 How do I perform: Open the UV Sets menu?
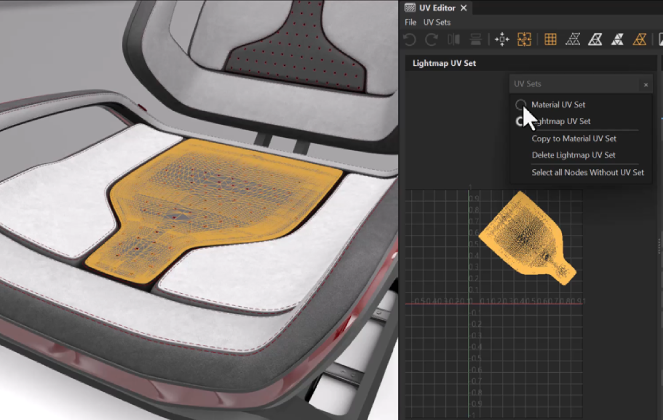[x=437, y=22]
